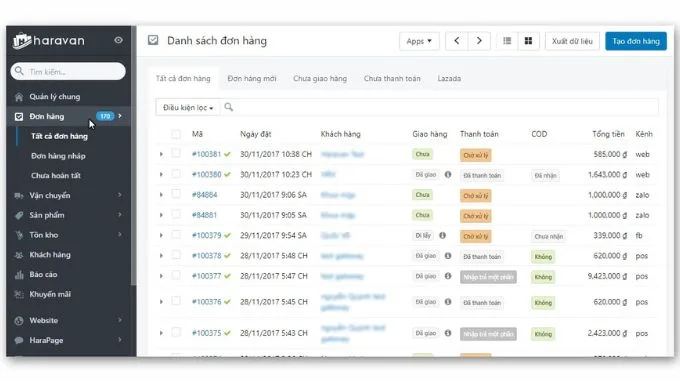Image resolution: width=680 pixels, height=382 pixels.
Task: Select checkbox for order #84884
Action: 176,194
